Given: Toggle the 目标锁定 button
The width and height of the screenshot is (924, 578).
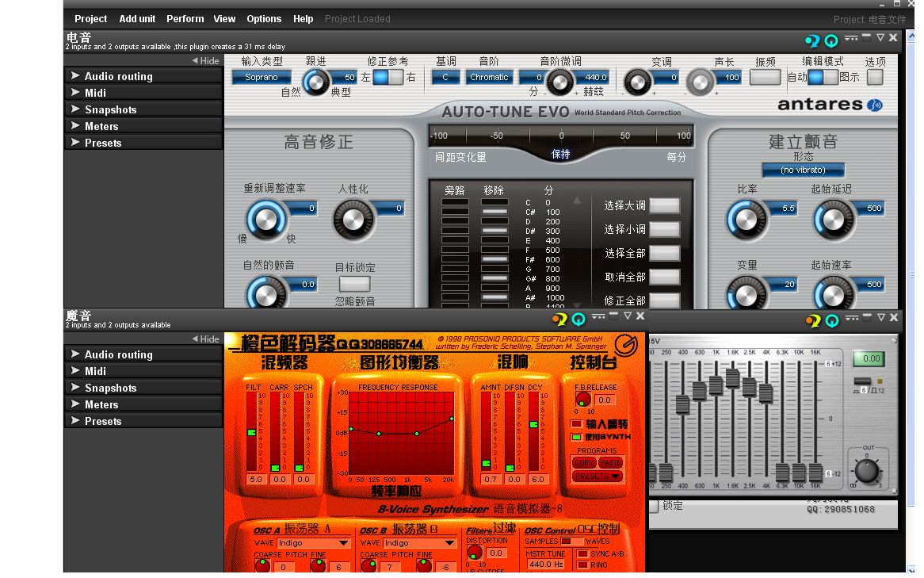Looking at the screenshot, I should (x=354, y=284).
